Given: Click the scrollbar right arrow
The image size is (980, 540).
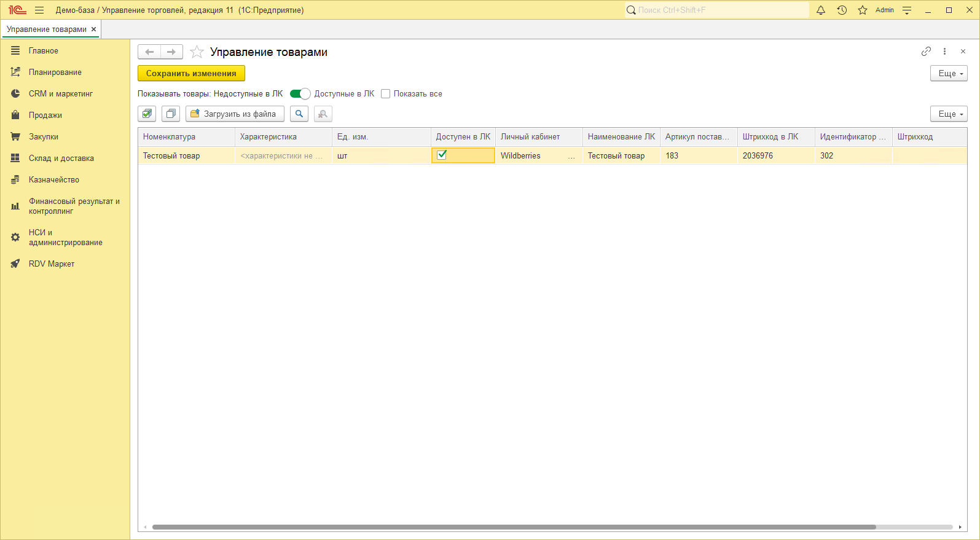Looking at the screenshot, I should 960,527.
